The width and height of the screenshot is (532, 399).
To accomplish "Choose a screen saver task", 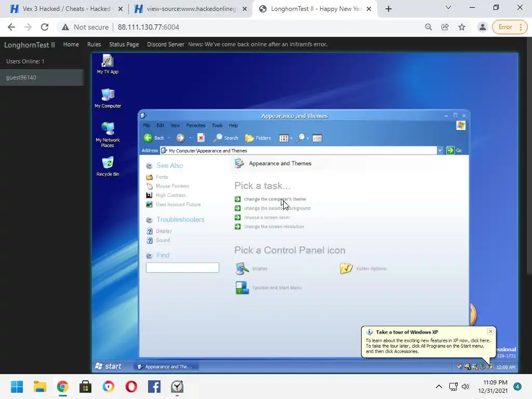I will (267, 217).
